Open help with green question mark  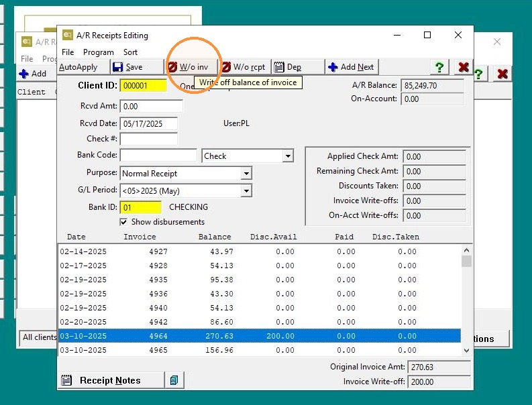pos(439,67)
